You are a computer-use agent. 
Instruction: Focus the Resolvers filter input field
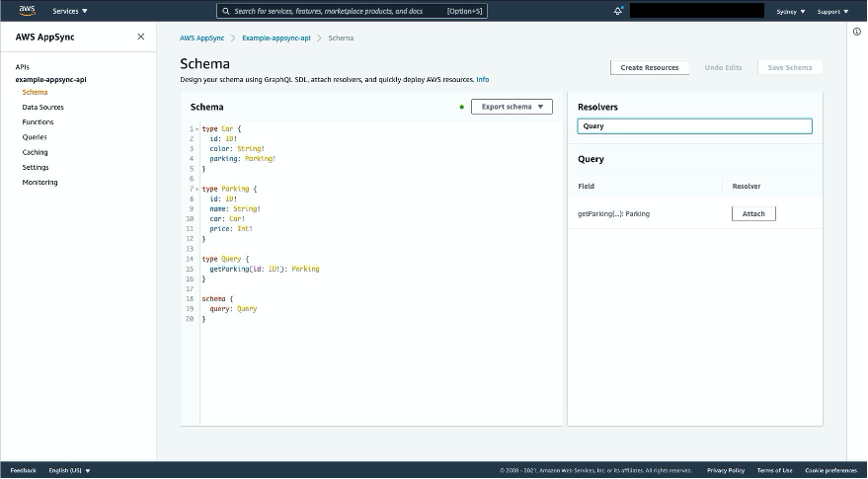pyautogui.click(x=694, y=126)
